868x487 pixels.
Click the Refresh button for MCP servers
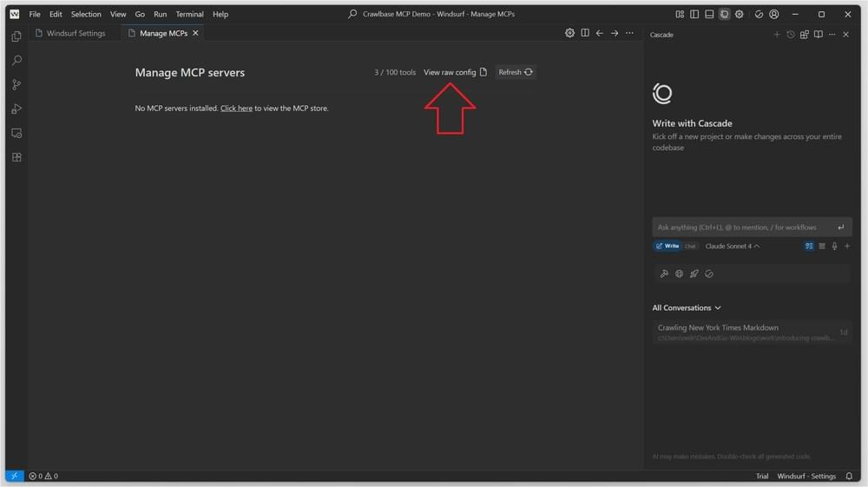pos(516,72)
